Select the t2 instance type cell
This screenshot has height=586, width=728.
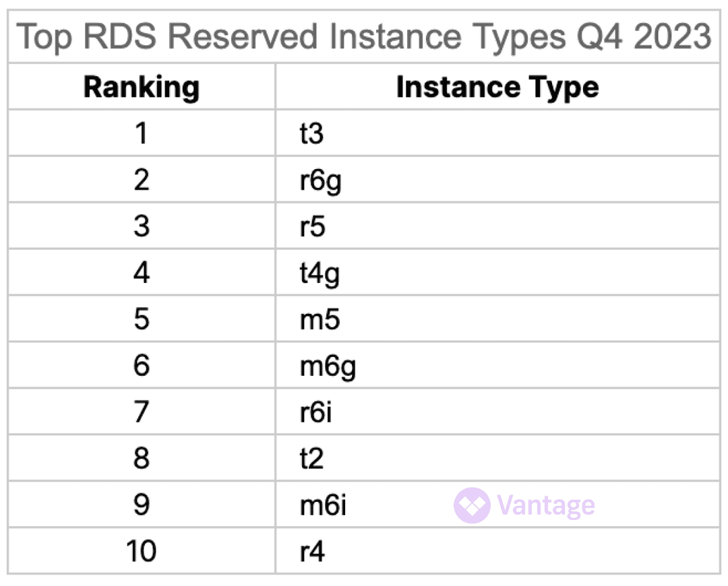[312, 459]
